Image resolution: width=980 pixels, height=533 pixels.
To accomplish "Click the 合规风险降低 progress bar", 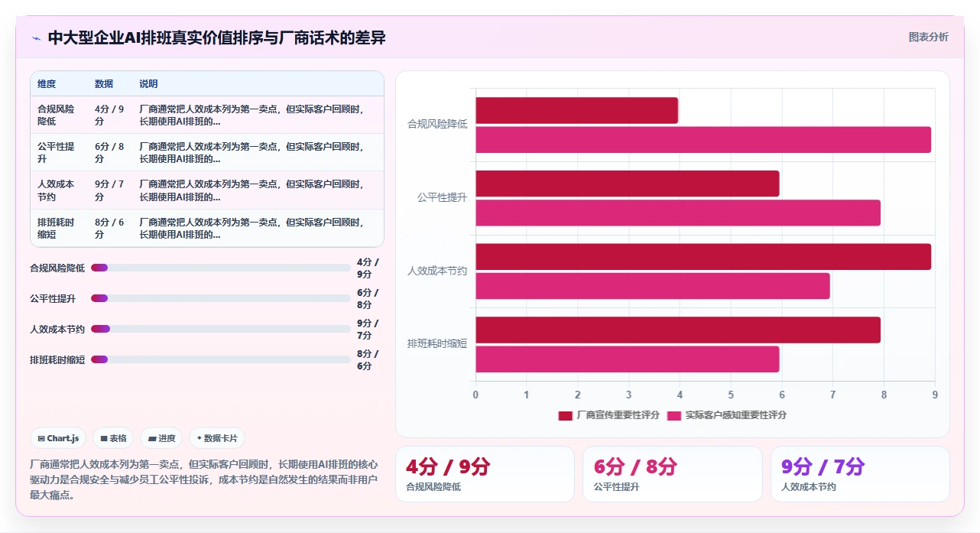I will [x=221, y=268].
